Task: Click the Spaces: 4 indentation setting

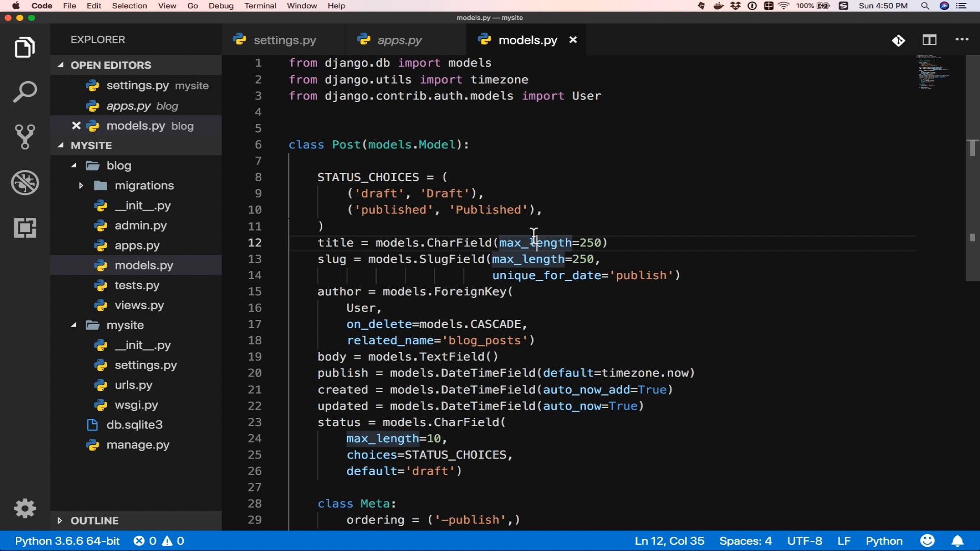Action: (745, 541)
